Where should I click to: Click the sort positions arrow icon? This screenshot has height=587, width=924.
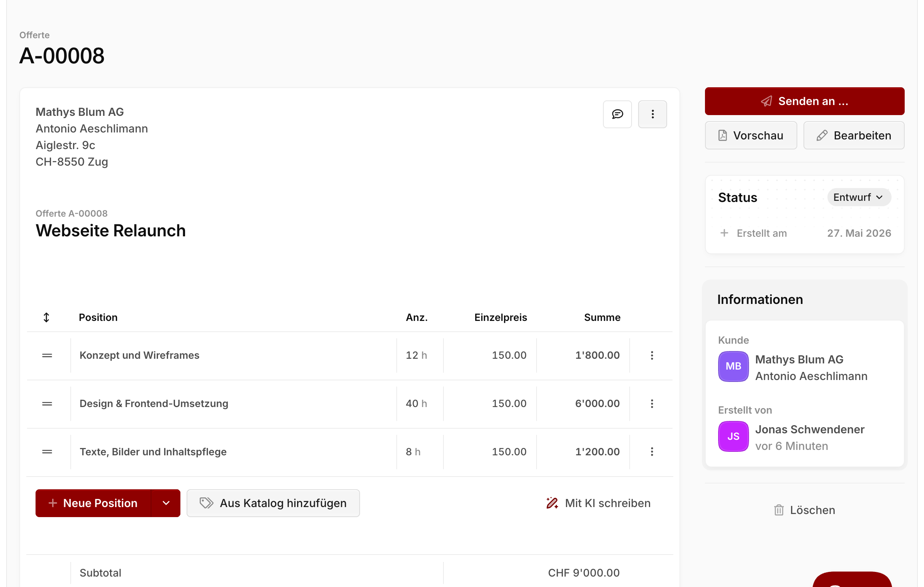[x=46, y=317]
